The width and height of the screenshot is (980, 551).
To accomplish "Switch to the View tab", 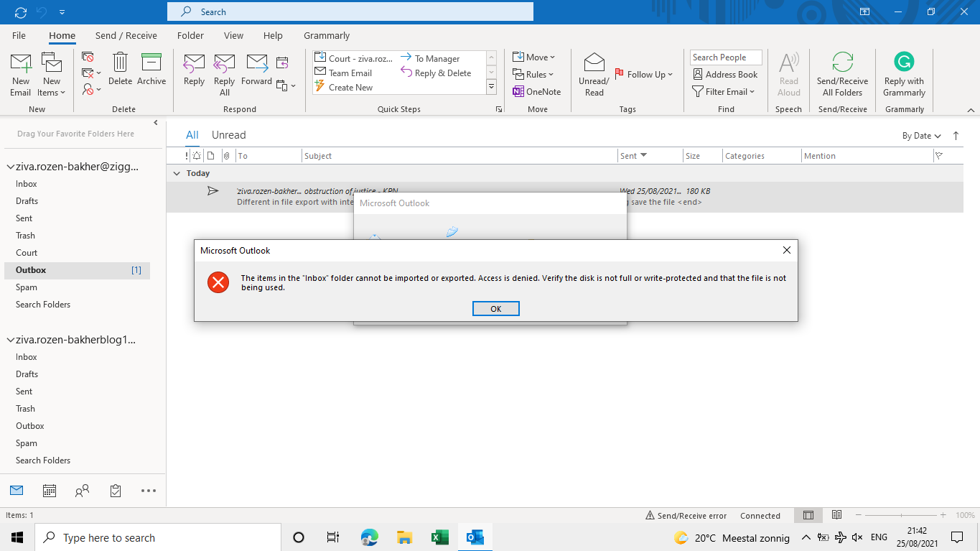I will tap(233, 35).
